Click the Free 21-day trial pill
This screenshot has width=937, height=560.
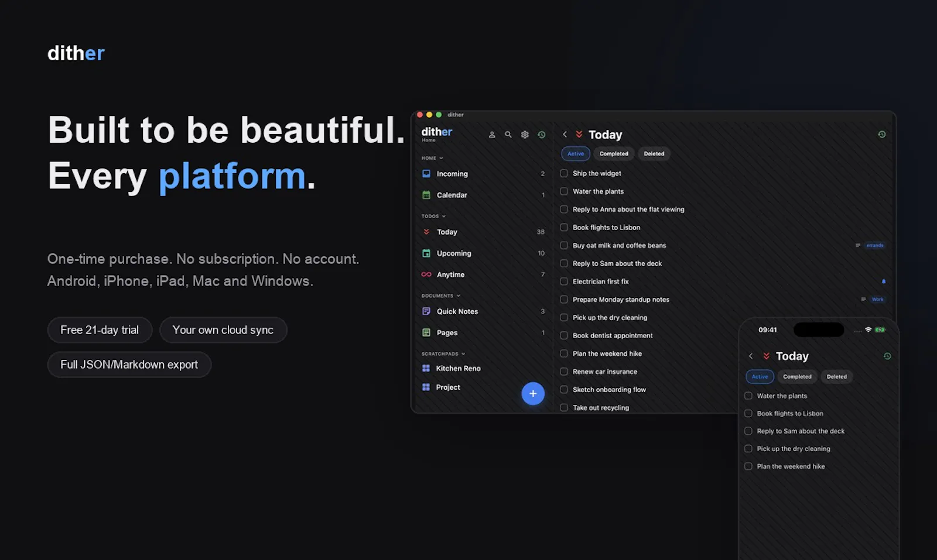coord(100,330)
